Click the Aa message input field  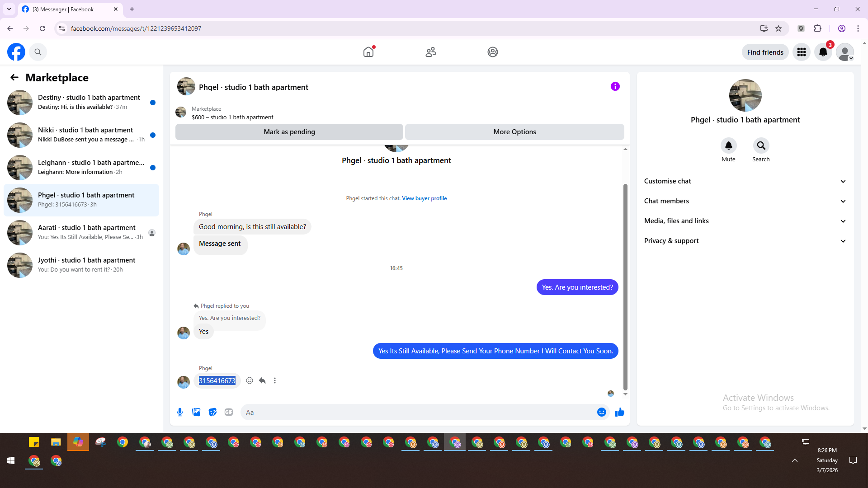(418, 412)
